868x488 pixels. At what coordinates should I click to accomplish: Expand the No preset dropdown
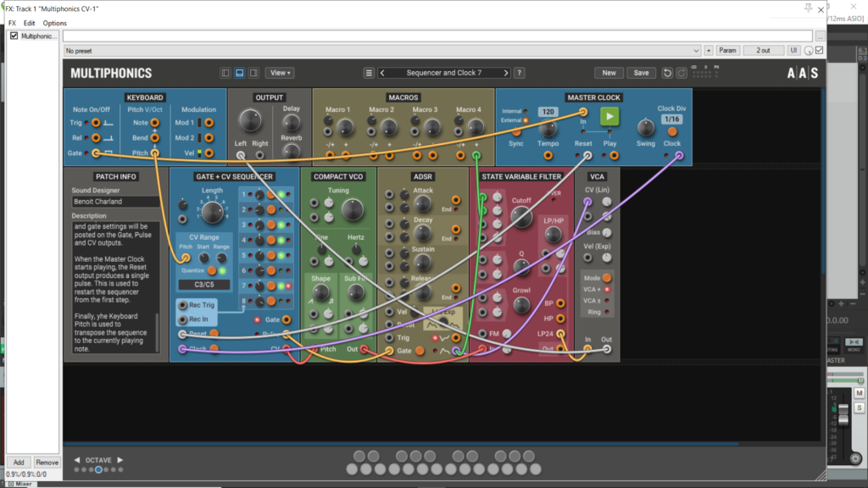pos(382,51)
